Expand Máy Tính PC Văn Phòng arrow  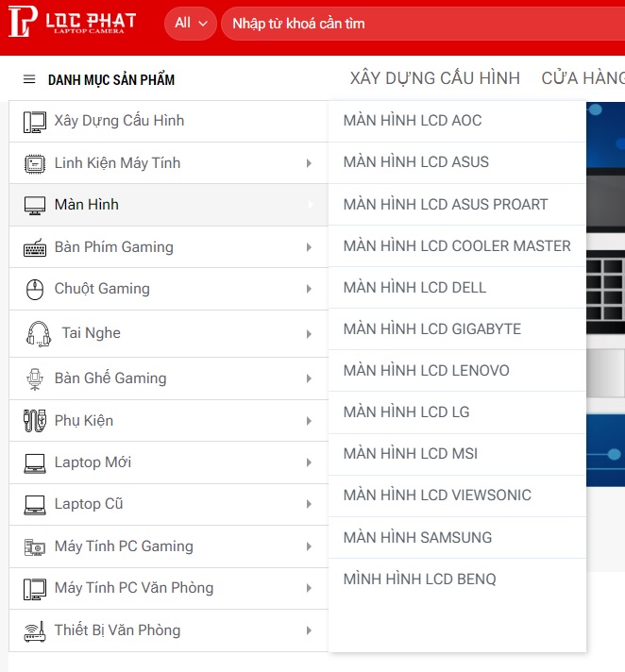(309, 588)
